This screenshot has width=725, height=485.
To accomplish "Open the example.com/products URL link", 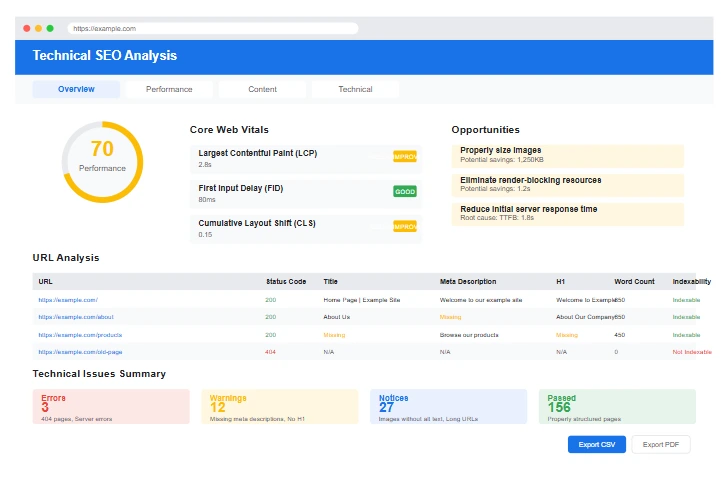I will [x=80, y=335].
